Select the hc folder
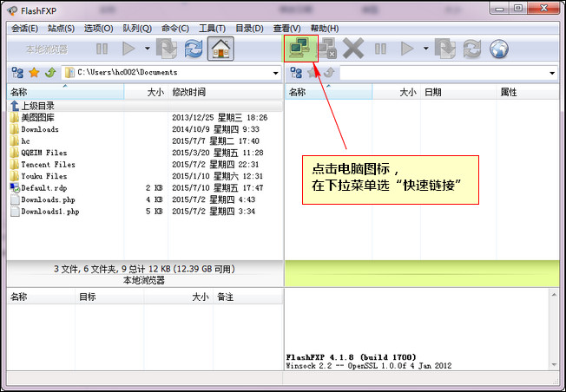 [145, 141]
